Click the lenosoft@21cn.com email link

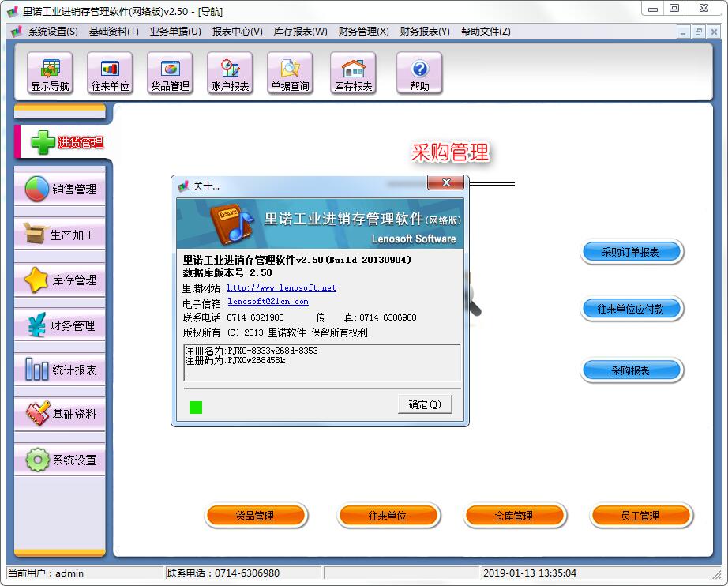click(x=268, y=302)
